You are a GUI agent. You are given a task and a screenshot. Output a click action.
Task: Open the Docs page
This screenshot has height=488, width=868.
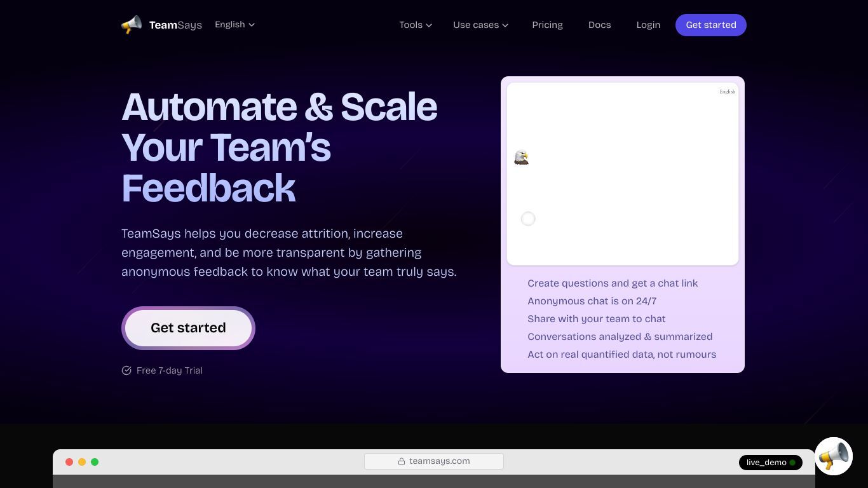click(x=599, y=25)
